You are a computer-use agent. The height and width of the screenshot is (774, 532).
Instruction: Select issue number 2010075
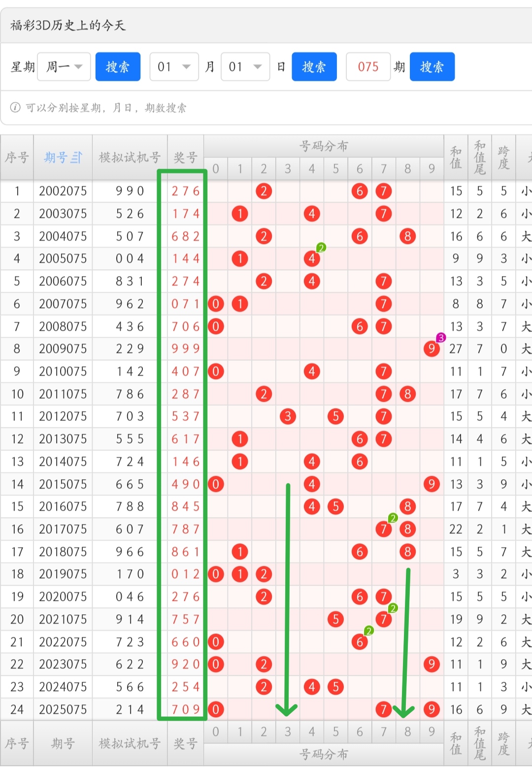click(x=63, y=371)
